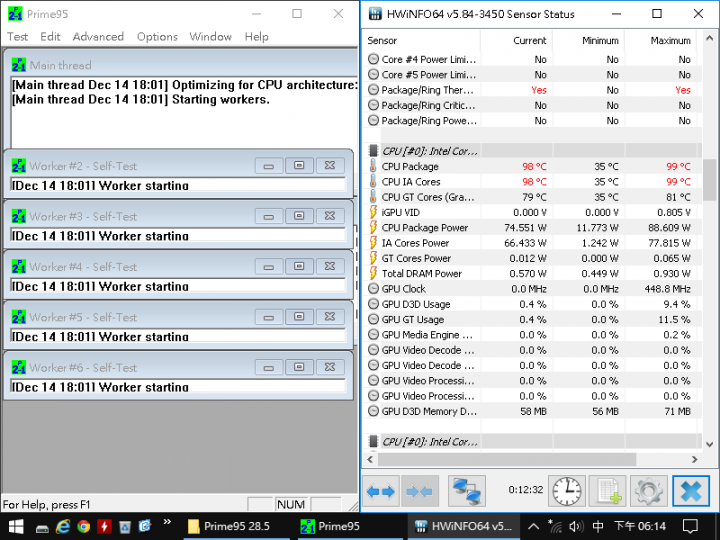Viewport: 720px width, 540px height.
Task: Select the Total DRAM Power row
Action: click(533, 273)
